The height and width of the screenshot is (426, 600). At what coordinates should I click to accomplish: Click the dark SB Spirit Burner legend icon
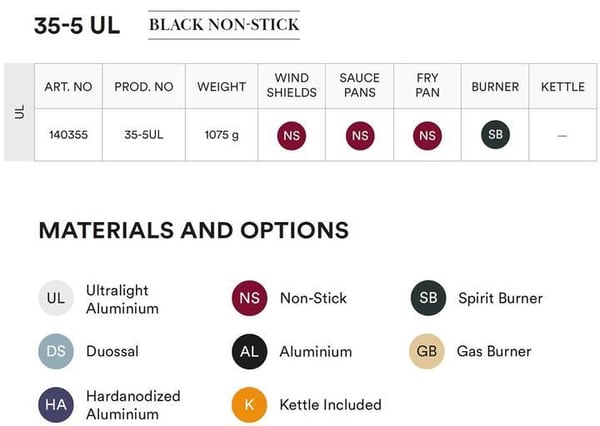click(428, 298)
